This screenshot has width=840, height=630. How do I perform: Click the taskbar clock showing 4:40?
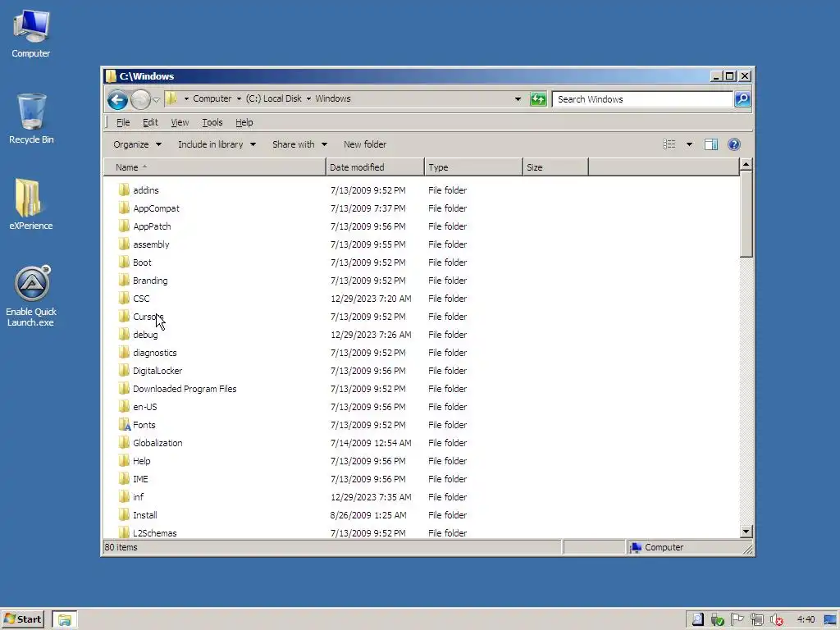pos(806,619)
